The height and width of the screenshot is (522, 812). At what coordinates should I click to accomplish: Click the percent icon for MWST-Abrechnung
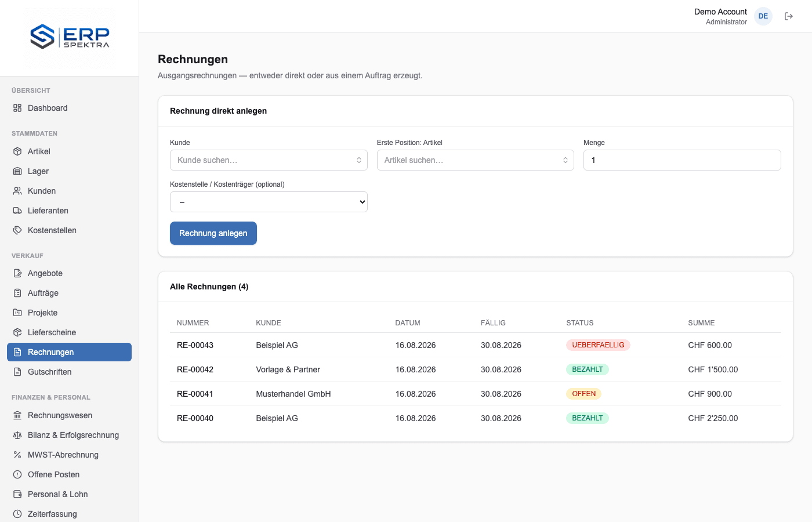point(17,455)
